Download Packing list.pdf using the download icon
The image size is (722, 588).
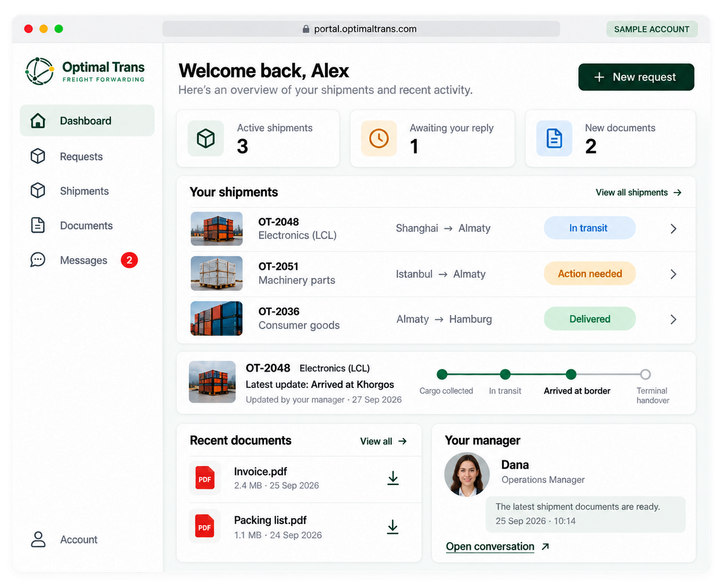(x=393, y=527)
